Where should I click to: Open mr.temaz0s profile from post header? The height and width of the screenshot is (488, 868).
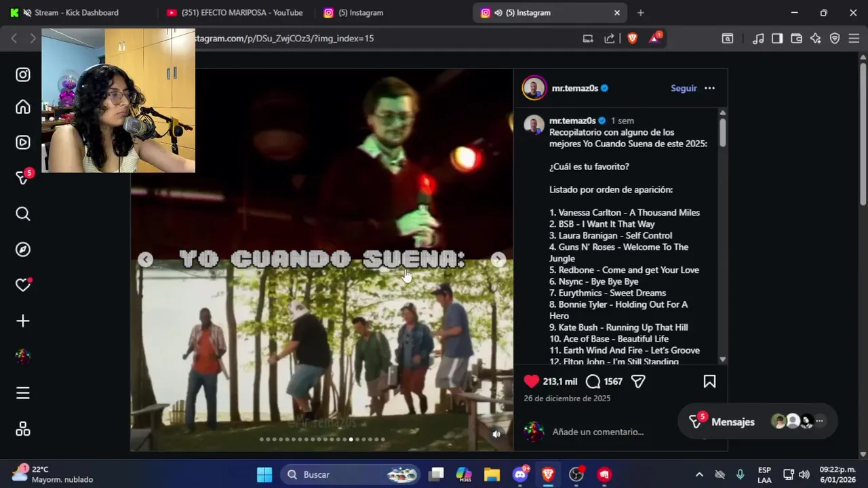(575, 88)
